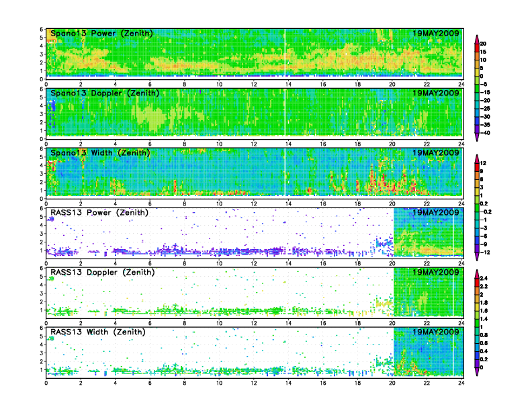The image size is (532, 411).
Task: Click the 19MAY2009 date in Spano13 Power panel
Action: click(x=436, y=34)
